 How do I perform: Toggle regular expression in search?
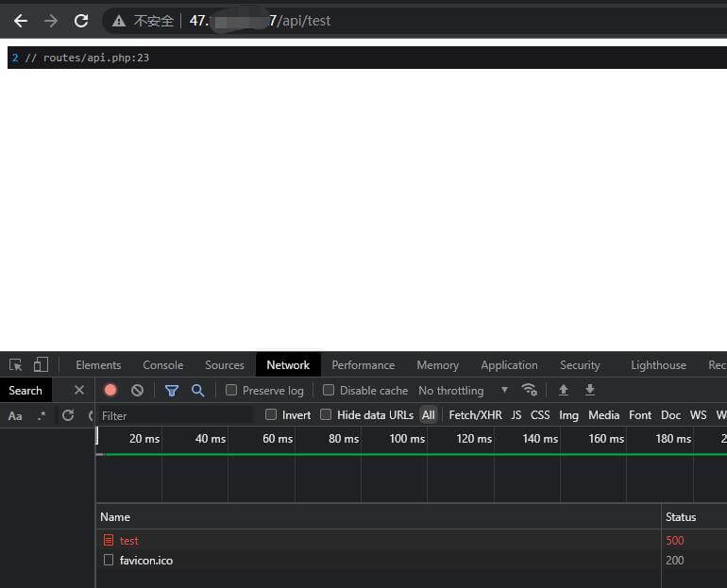42,415
